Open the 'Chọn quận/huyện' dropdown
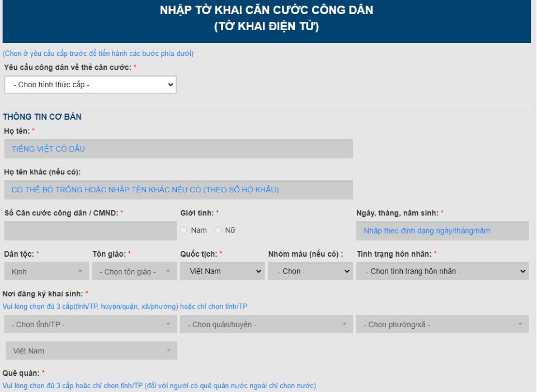 pos(266,324)
